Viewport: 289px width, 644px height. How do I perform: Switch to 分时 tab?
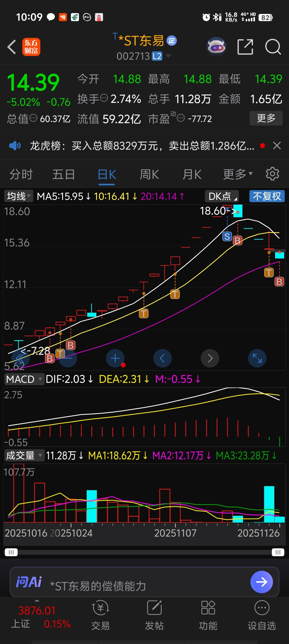pos(21,175)
